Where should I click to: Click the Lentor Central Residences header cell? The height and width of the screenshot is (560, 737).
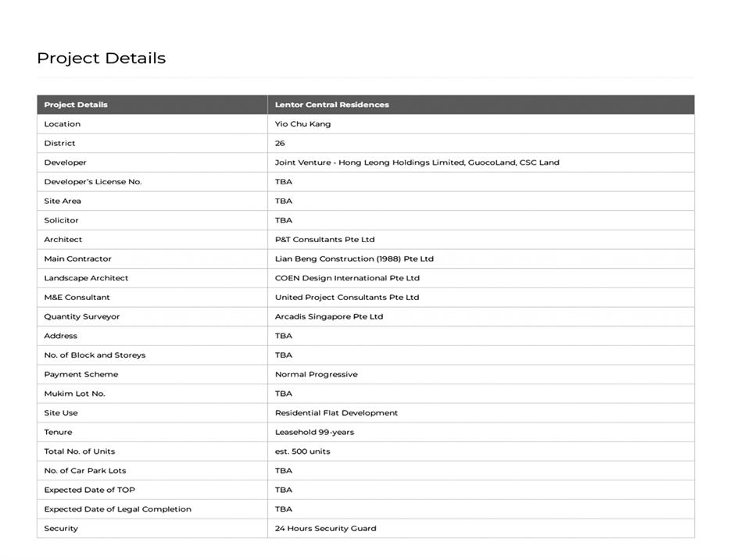coord(331,105)
